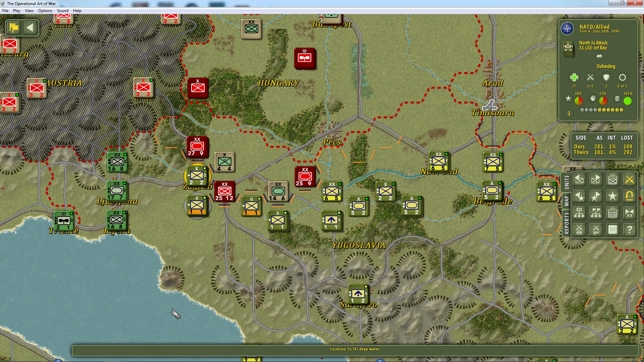Open the clipboard with infinity symbol button
This screenshot has height=362, width=644.
point(612,213)
